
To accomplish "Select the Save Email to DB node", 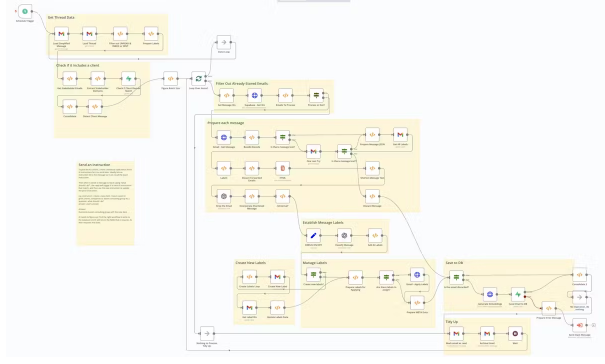I will [518, 294].
